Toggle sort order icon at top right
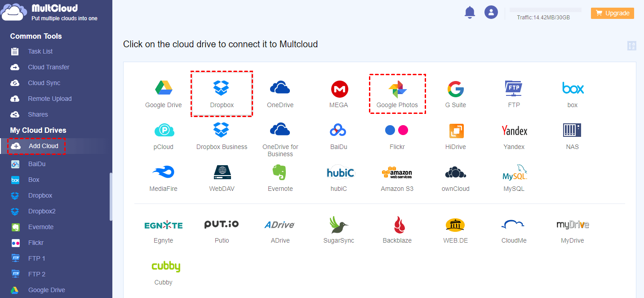This screenshot has height=298, width=644. tap(632, 45)
